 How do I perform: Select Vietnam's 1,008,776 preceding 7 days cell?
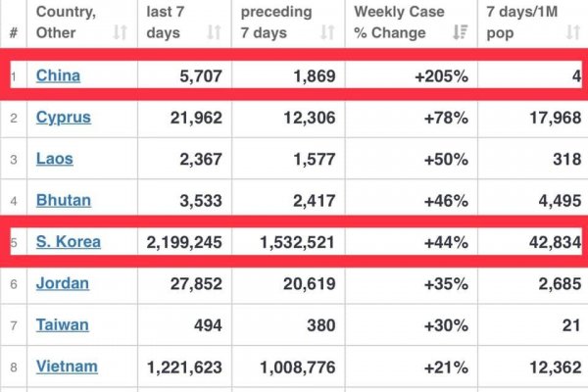click(293, 367)
